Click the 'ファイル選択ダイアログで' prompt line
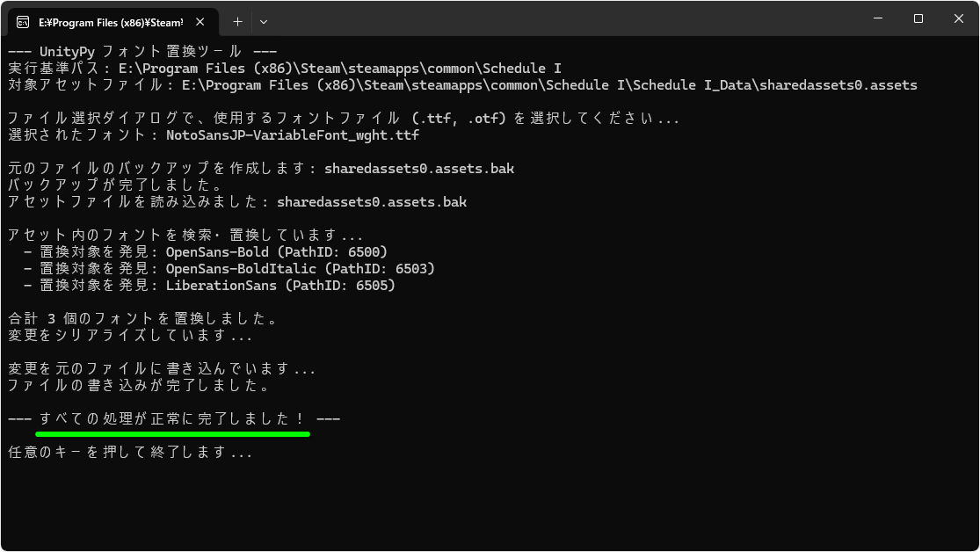This screenshot has height=552, width=980. point(344,118)
